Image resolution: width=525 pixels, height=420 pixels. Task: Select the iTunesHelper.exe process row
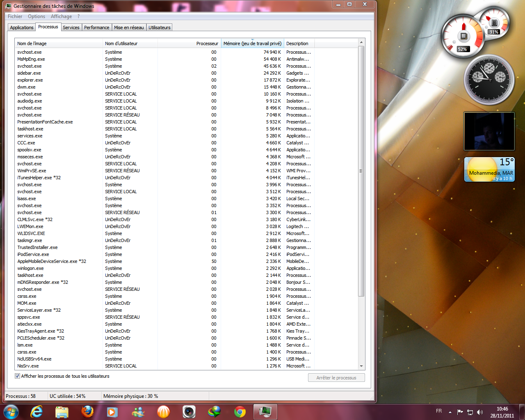(x=39, y=178)
